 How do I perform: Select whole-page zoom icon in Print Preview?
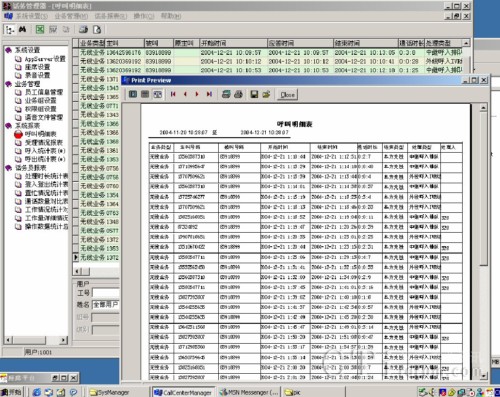(x=133, y=94)
